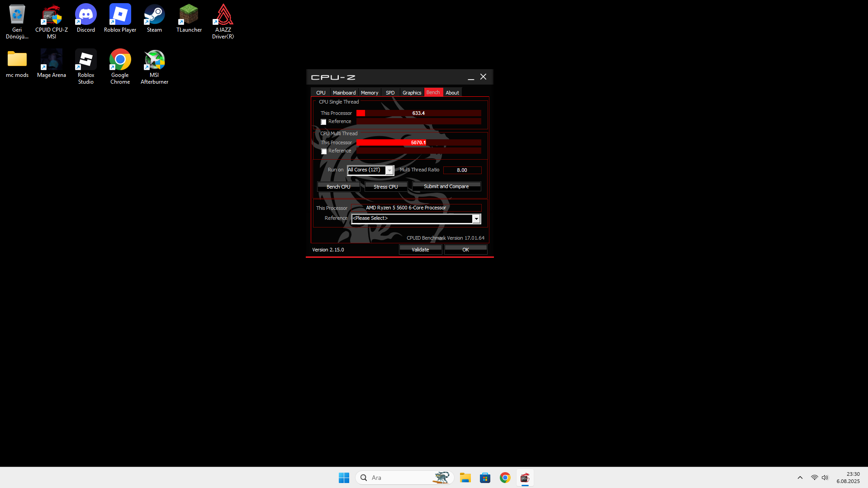Switch to the Graphics tab
The height and width of the screenshot is (488, 868).
(x=412, y=93)
